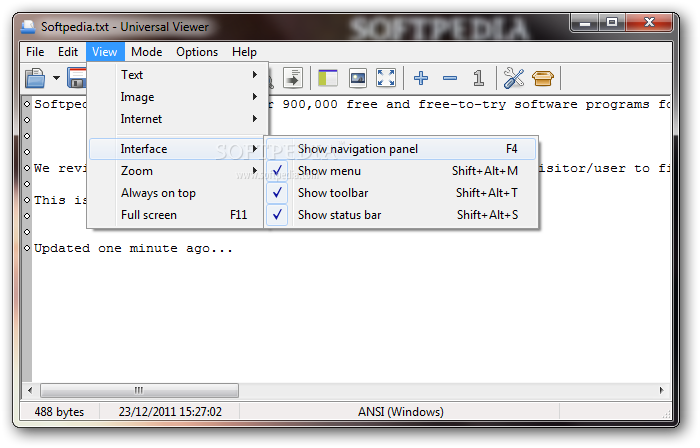Open the Help menu
Viewport: 700px width, 448px height.
click(x=244, y=52)
